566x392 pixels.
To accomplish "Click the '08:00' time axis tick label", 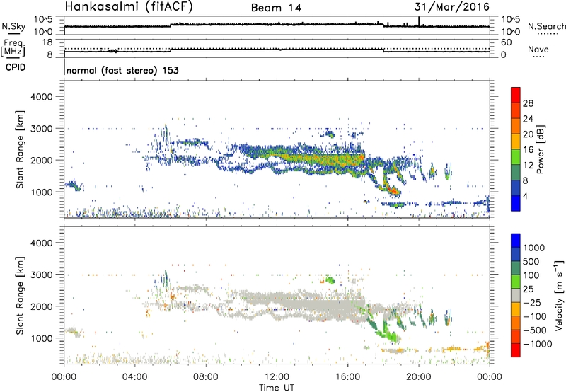I will pyautogui.click(x=206, y=376).
